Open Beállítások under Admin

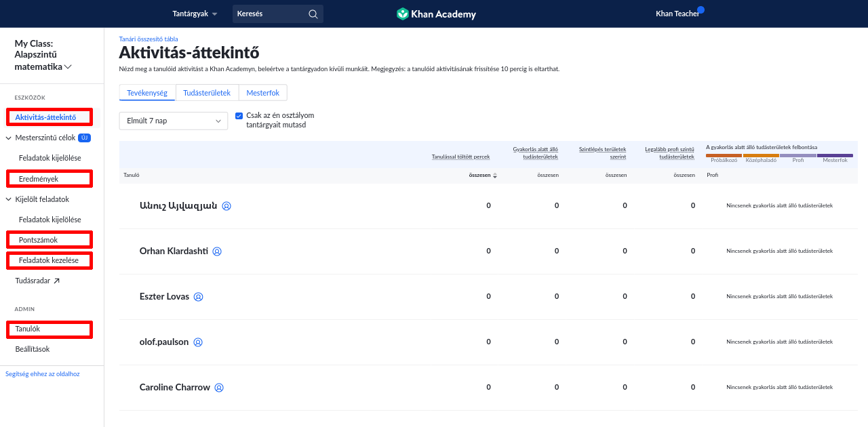click(33, 350)
